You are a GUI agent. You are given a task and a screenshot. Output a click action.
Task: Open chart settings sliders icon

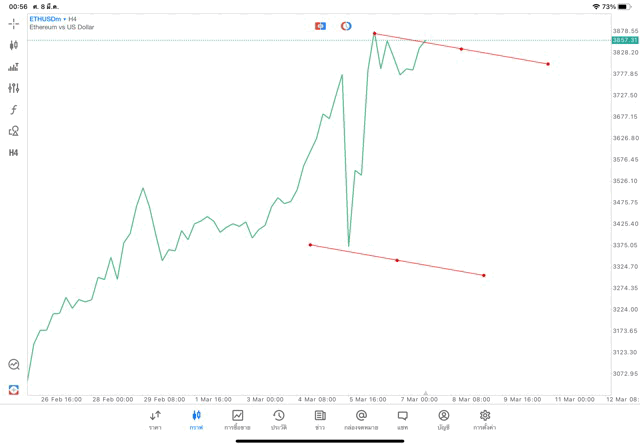(x=14, y=88)
